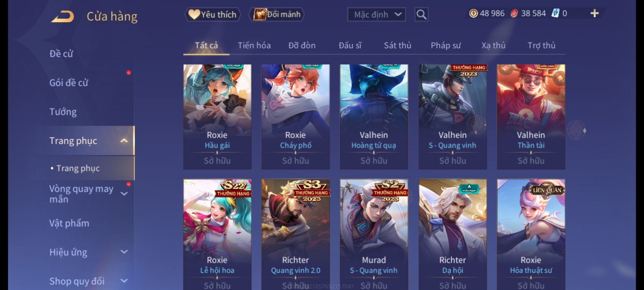Switch to the Sát thủ tab

point(397,45)
